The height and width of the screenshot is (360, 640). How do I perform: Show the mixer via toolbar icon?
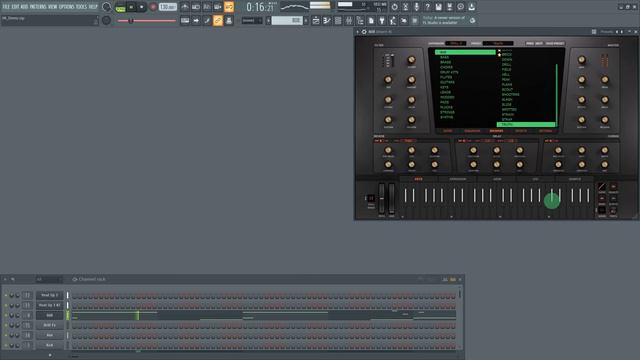coord(349,20)
